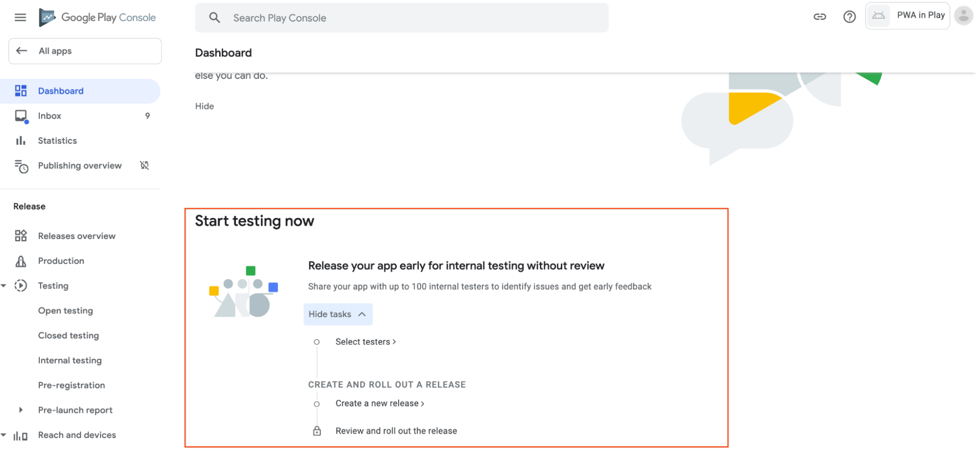Screen dimensions: 980x452
Task: Open the navigation hamburger menu
Action: coord(20,17)
